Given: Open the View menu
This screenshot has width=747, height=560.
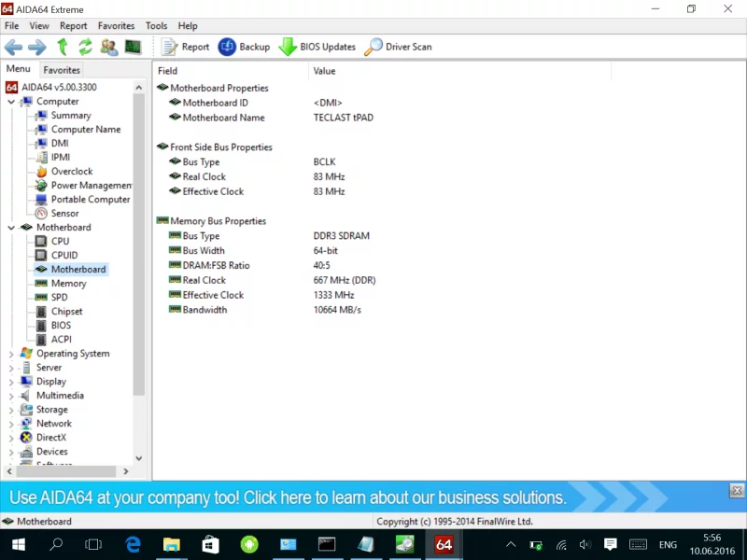Looking at the screenshot, I should 39,26.
